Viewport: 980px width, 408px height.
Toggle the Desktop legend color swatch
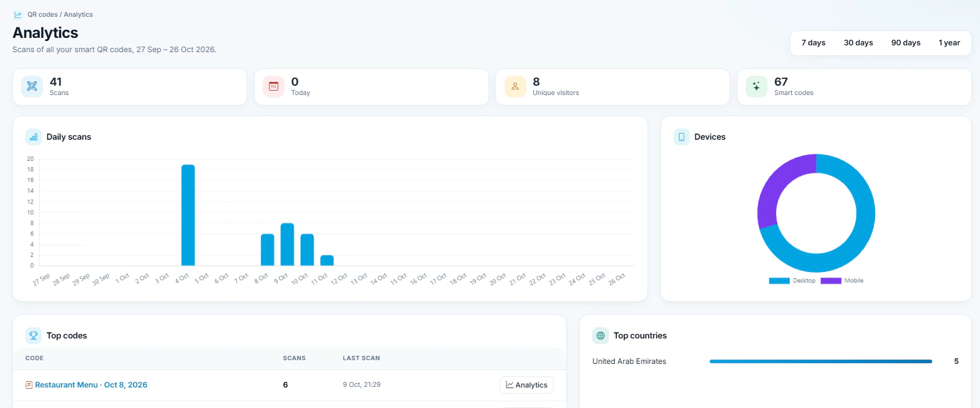779,281
